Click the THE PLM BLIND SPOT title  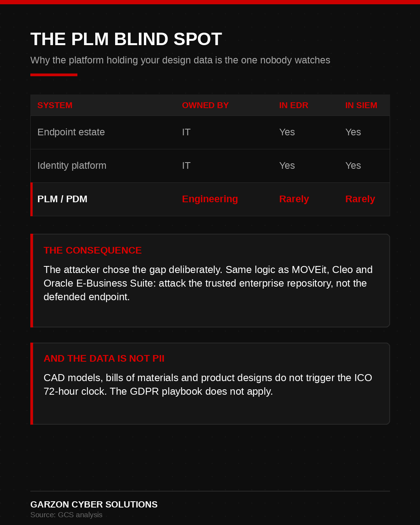tap(126, 39)
